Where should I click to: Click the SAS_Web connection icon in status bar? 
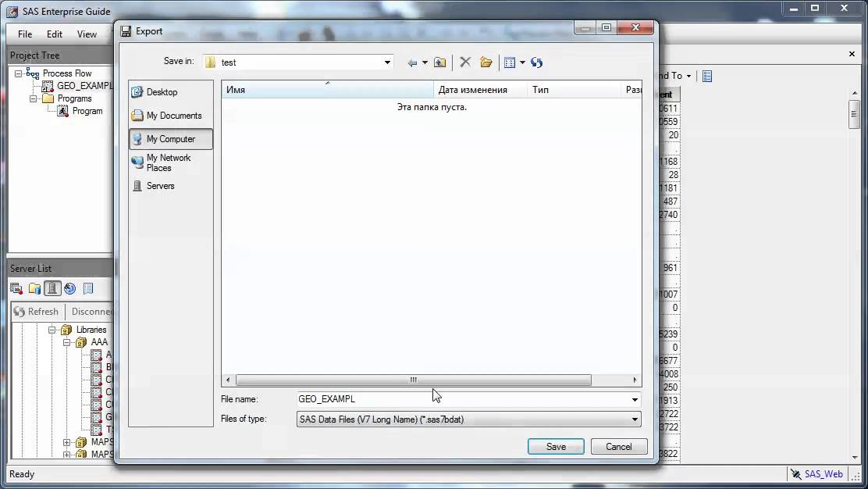795,474
